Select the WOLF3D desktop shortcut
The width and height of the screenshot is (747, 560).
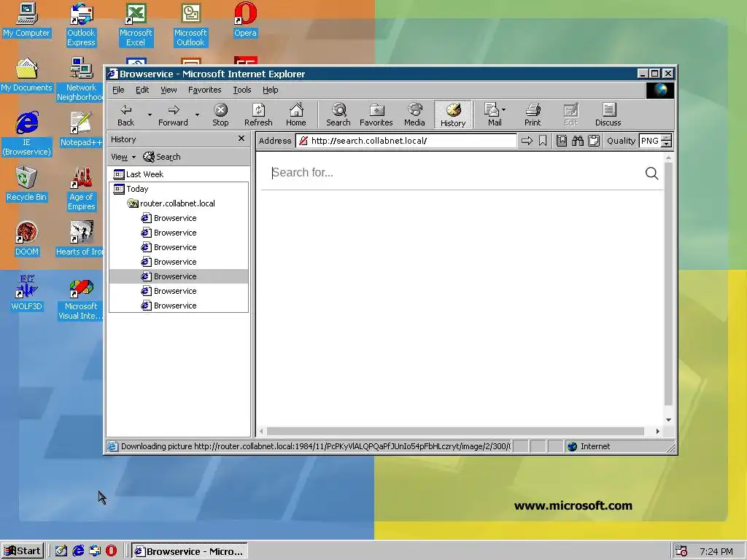point(26,293)
